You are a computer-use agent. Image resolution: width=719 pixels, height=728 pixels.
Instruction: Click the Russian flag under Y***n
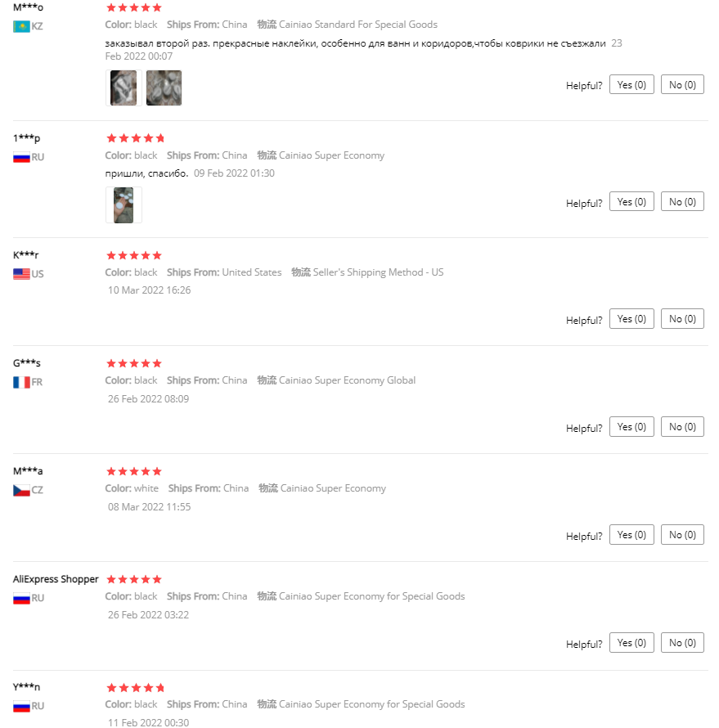(x=21, y=706)
